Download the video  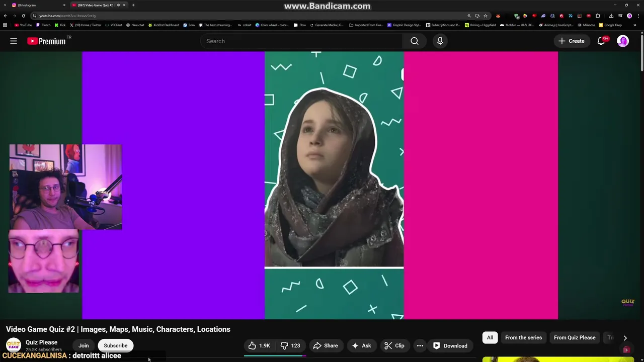point(450,346)
